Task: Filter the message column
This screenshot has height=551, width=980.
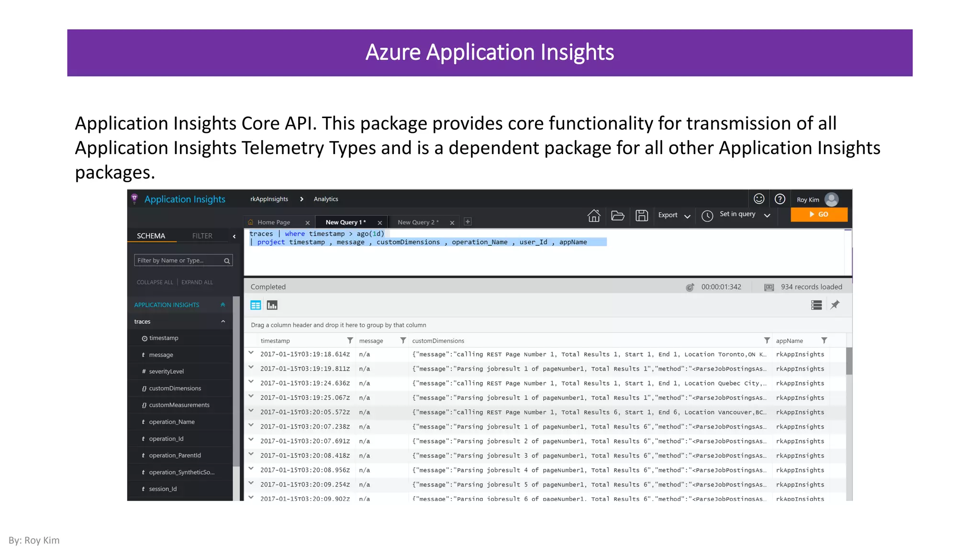Action: pos(403,341)
